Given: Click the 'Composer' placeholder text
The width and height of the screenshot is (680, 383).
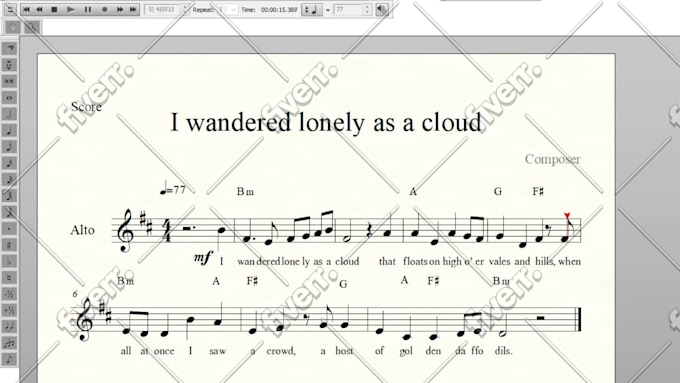Looking at the screenshot, I should (x=552, y=160).
